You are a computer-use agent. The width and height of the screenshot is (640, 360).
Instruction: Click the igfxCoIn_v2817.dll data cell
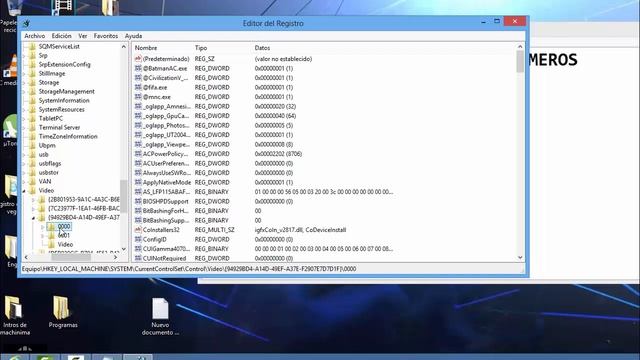pos(300,230)
